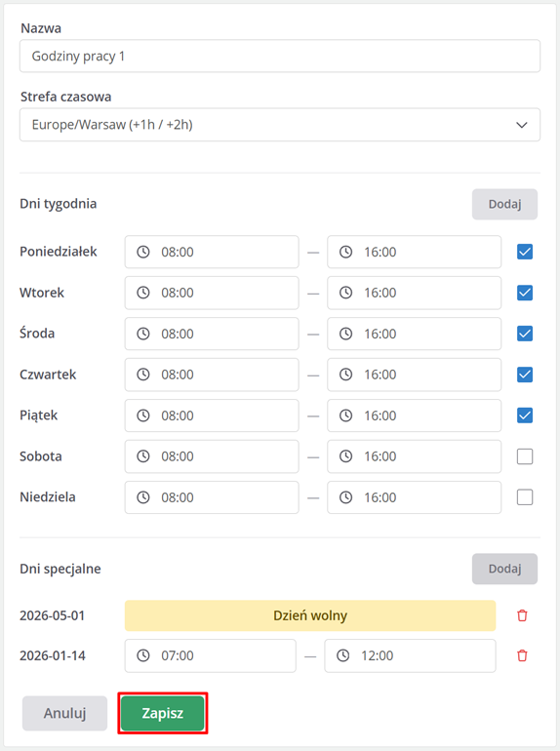Click clock icon in 2026-01-14 end time
The height and width of the screenshot is (751, 560).
(343, 655)
